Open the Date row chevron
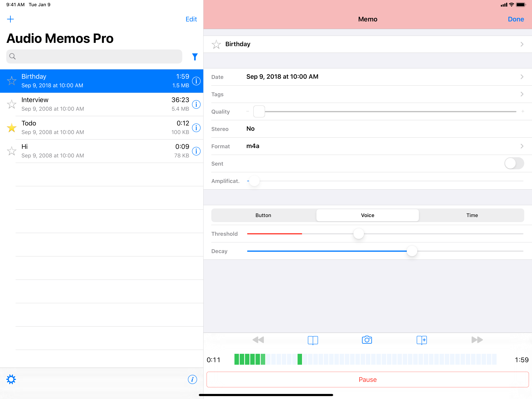 [522, 77]
